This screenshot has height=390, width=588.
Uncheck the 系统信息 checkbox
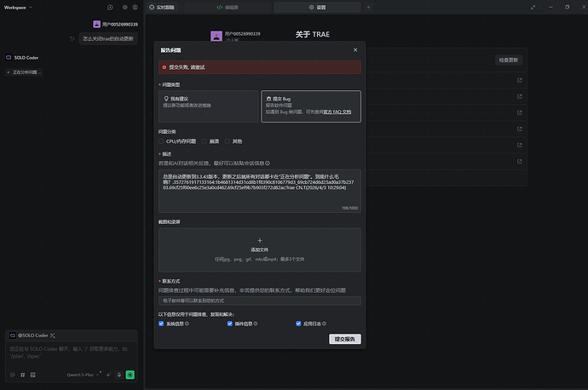pos(161,324)
